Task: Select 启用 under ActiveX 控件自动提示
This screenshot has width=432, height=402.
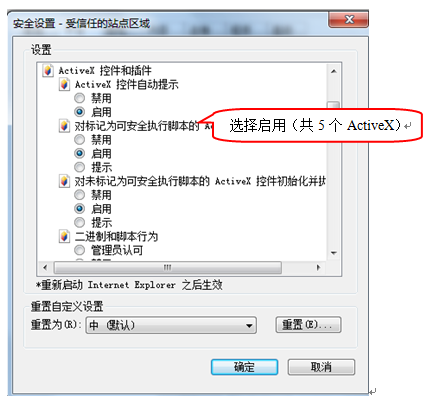Action: [x=79, y=112]
